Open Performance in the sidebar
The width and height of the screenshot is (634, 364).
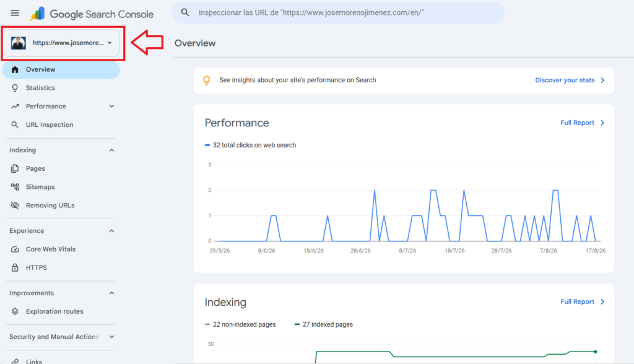(x=46, y=106)
